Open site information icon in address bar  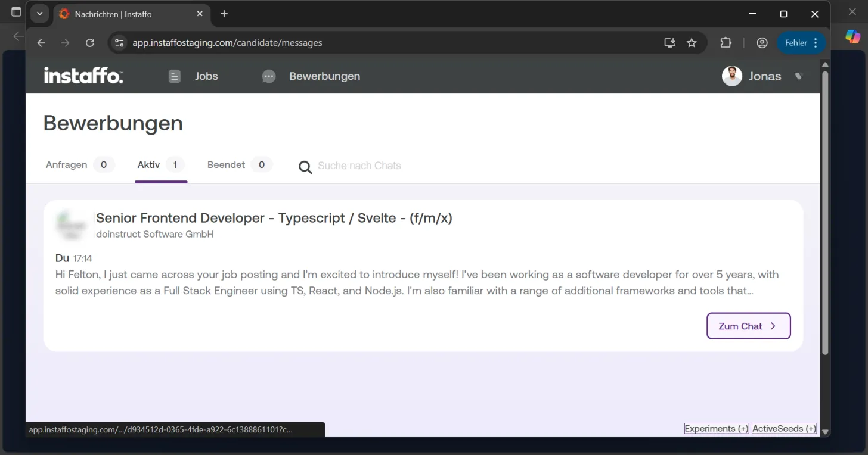click(x=119, y=43)
